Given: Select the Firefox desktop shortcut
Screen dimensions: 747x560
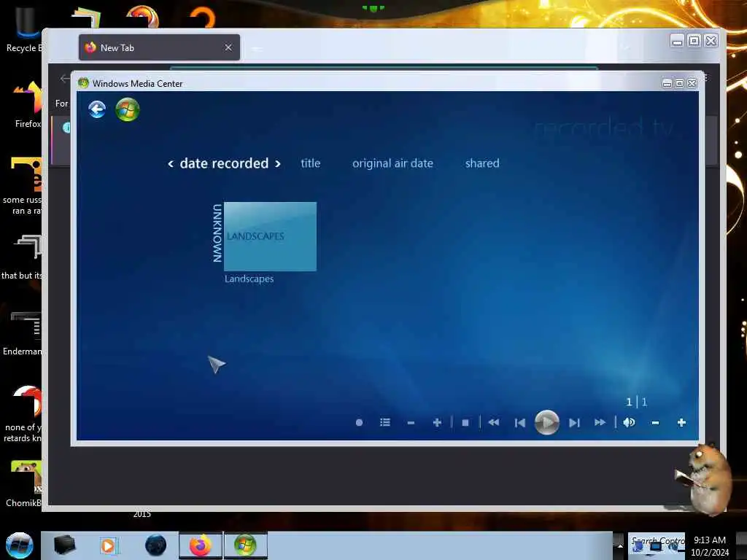Looking at the screenshot, I should (x=28, y=104).
